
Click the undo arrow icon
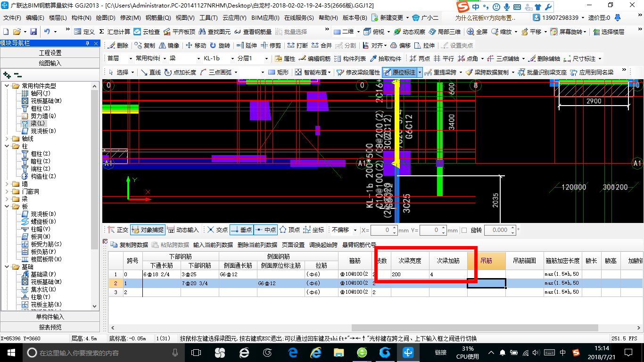(47, 32)
